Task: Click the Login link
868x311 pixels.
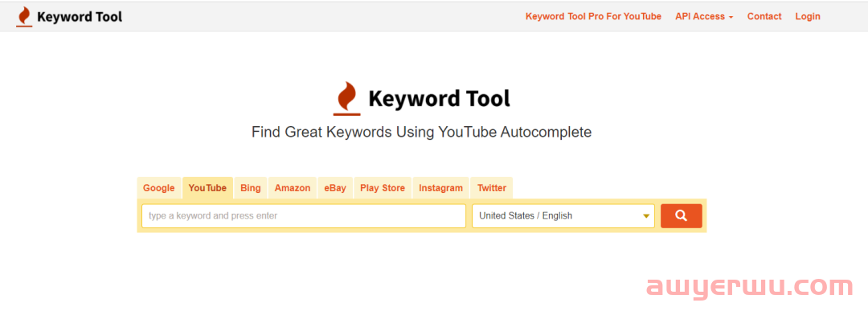Action: [808, 17]
